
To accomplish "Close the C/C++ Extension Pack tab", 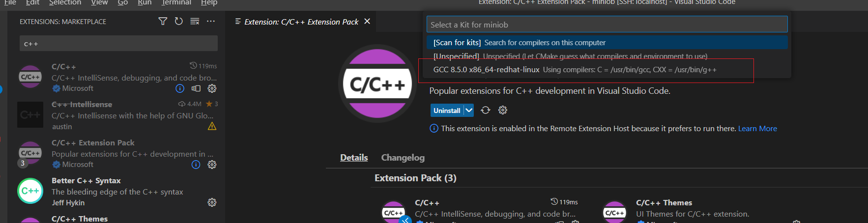I will (367, 21).
